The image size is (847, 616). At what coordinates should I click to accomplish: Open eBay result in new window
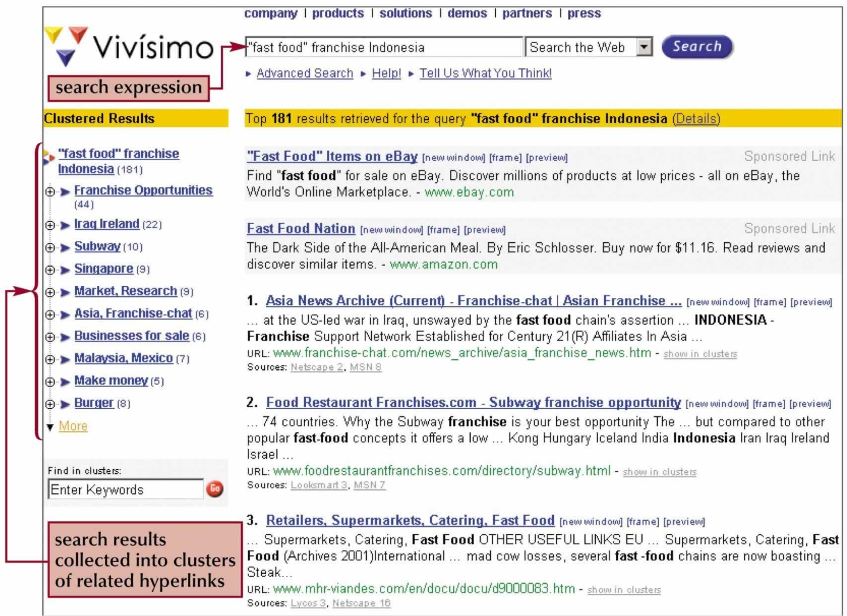pyautogui.click(x=453, y=158)
